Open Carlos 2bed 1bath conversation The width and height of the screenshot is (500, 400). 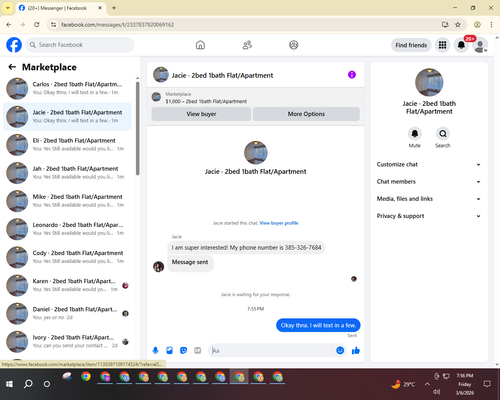tap(67, 88)
